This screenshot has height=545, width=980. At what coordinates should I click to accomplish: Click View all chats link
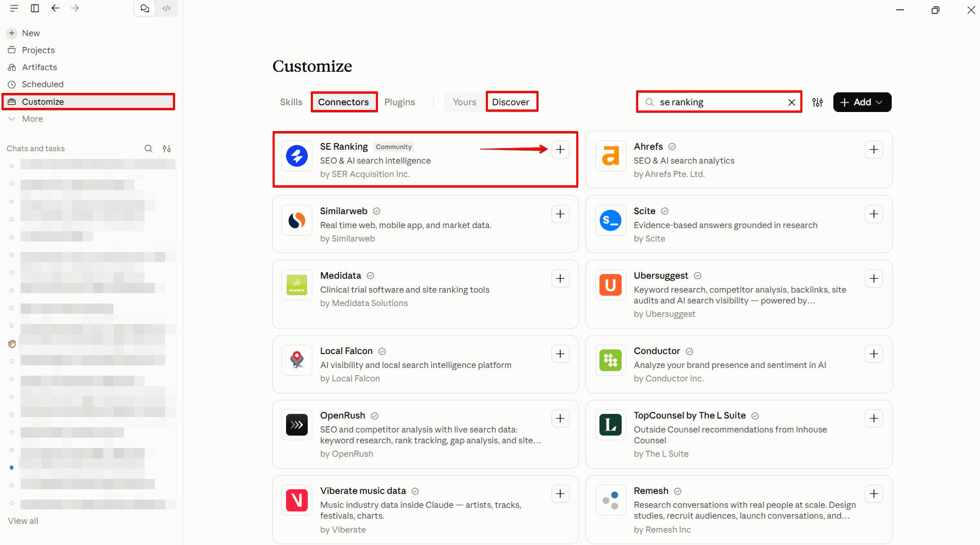pyautogui.click(x=23, y=521)
